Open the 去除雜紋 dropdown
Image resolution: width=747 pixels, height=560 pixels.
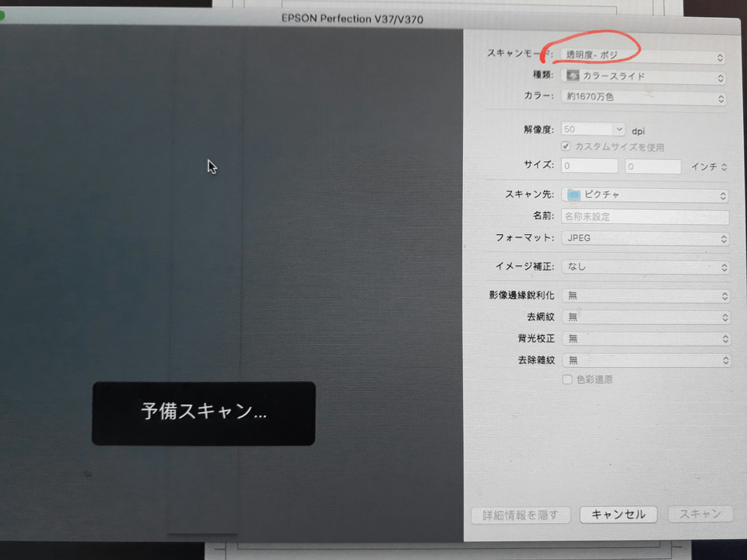pos(647,360)
